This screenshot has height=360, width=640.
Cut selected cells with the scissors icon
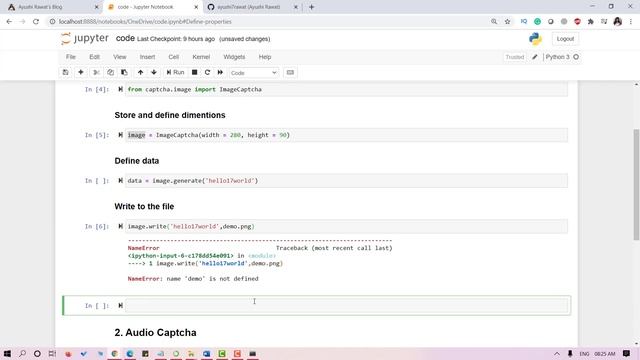coord(96,73)
